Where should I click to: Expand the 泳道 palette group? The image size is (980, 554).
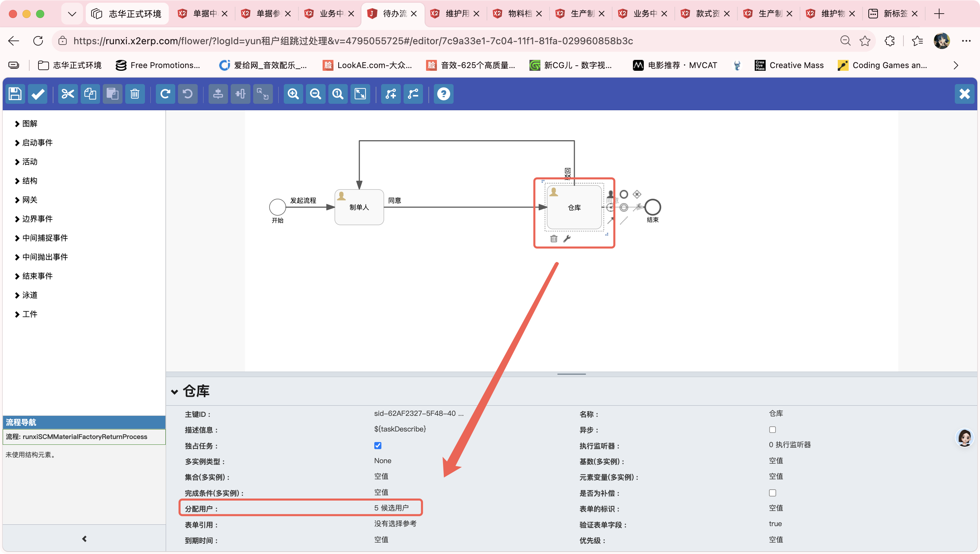coord(26,295)
